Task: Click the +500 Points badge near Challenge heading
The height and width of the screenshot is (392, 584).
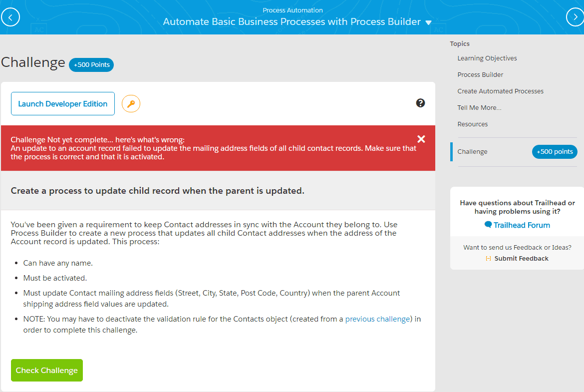Action: coord(91,64)
